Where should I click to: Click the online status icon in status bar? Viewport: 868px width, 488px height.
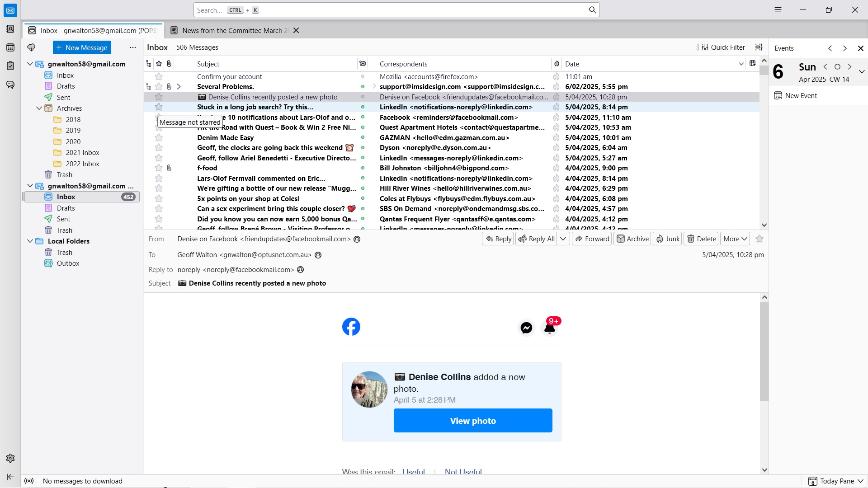29,481
